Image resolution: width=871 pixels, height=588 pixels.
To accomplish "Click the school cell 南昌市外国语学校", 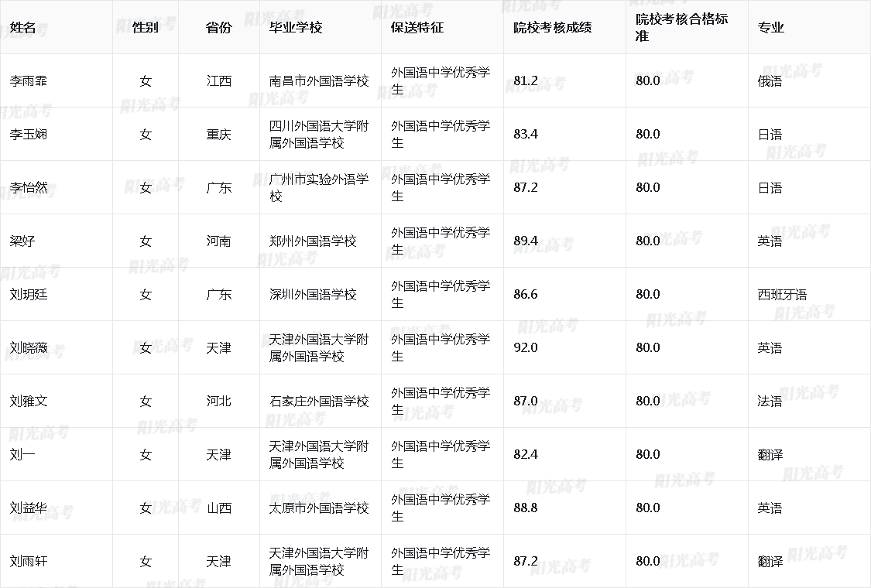I will tap(319, 81).
